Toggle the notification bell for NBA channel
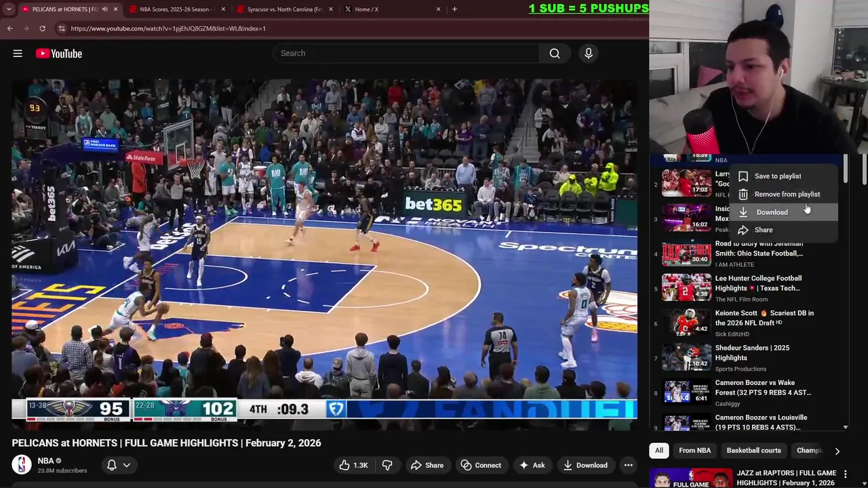The height and width of the screenshot is (488, 868). pyautogui.click(x=112, y=465)
